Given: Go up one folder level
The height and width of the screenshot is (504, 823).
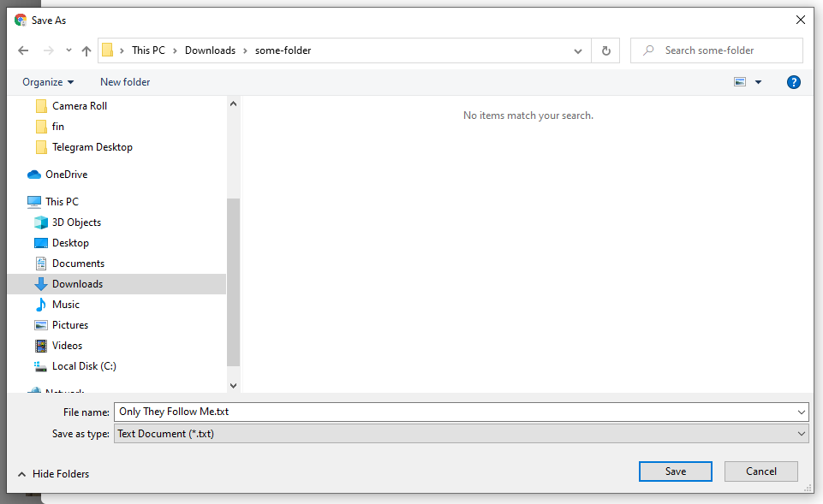Looking at the screenshot, I should [x=86, y=50].
